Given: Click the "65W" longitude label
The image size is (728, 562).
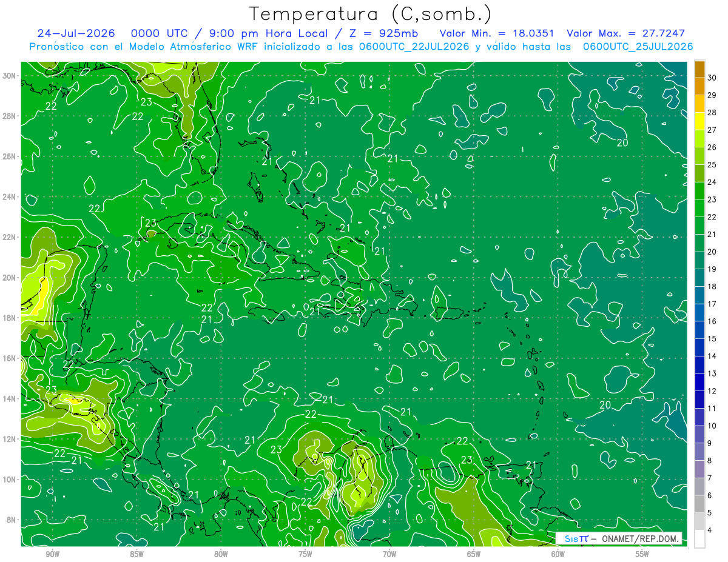Looking at the screenshot, I should pyautogui.click(x=474, y=554).
